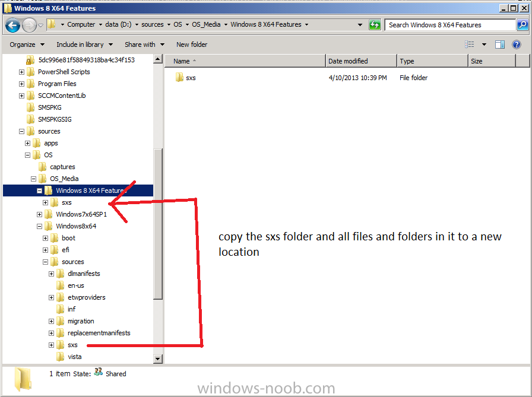Screen dimensions: 532x397
Task: Open dropdown after Windows 8 X64 Features breadcrumb
Action: pos(307,25)
